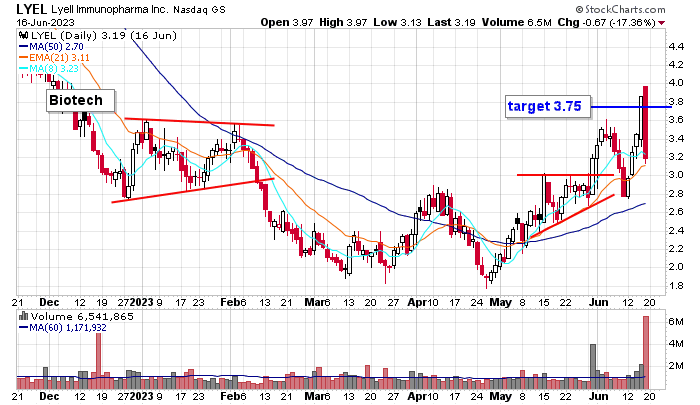Click the 4.0 price axis label
Screen dimensions: 700x405
click(x=676, y=83)
